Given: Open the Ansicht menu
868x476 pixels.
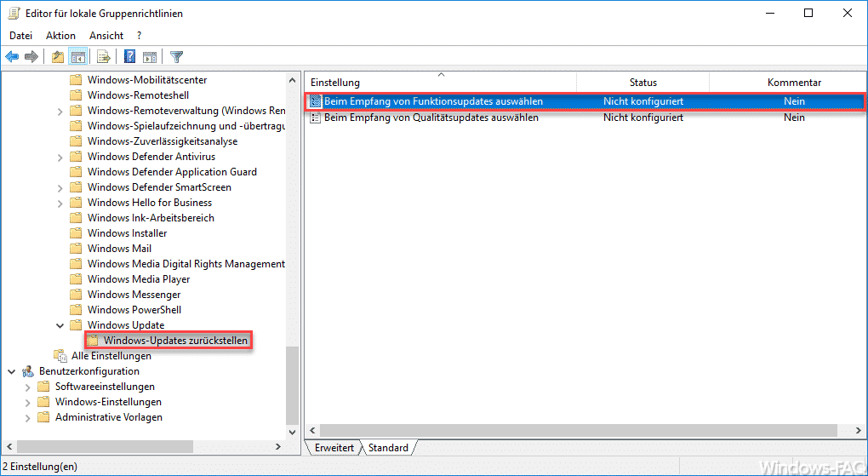Looking at the screenshot, I should [106, 36].
